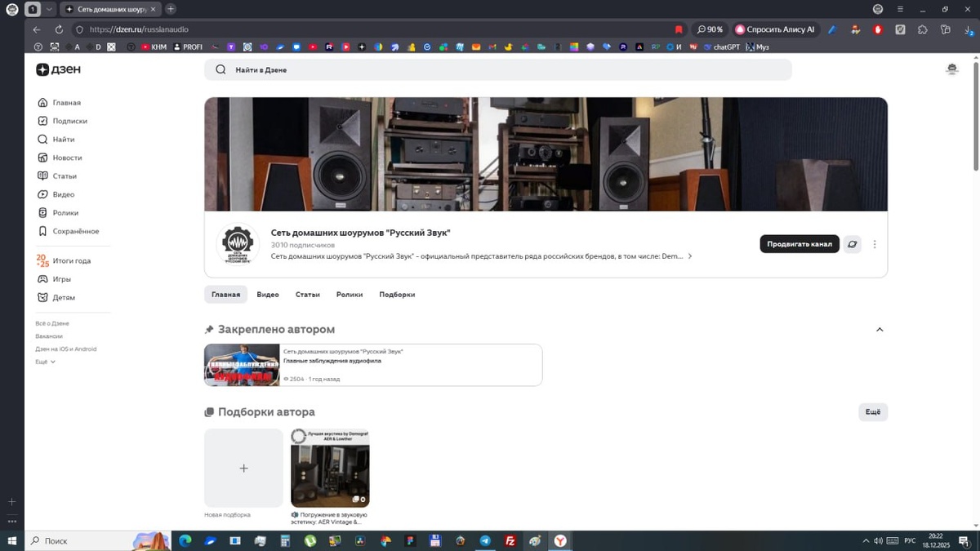Open the 90% zoom indicator

710,29
